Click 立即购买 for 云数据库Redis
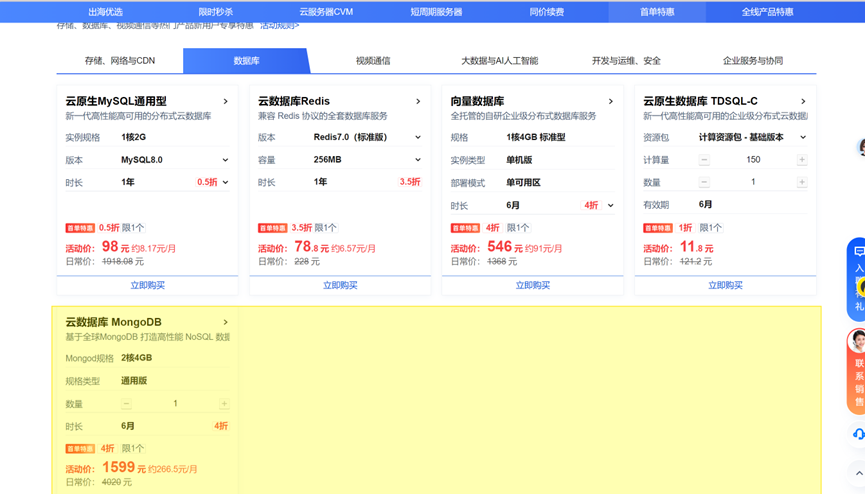 (340, 285)
